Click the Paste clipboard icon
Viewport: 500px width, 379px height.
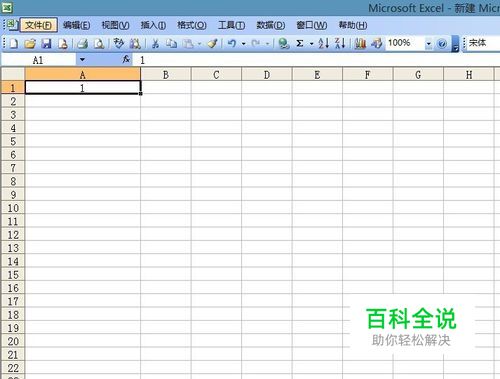(x=189, y=43)
